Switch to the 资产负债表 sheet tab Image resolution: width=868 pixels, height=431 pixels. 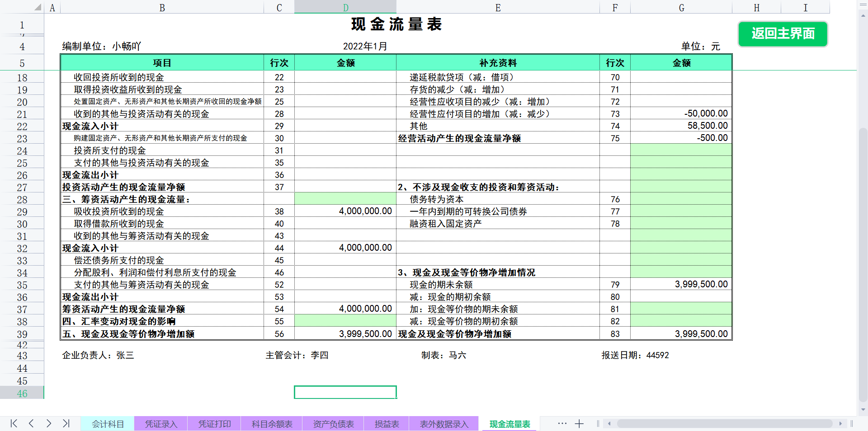333,423
